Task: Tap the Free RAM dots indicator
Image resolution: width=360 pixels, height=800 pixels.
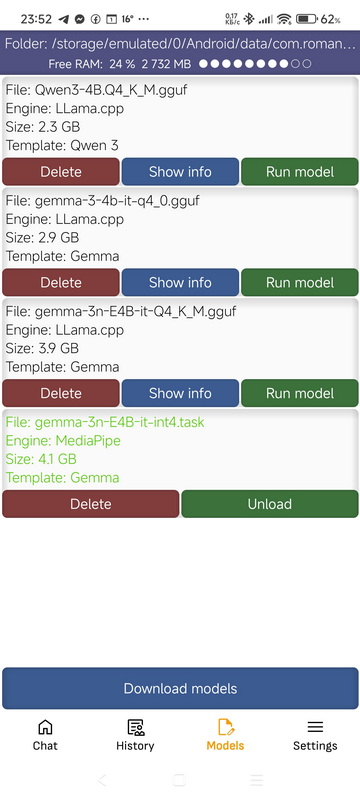Action: coord(255,64)
